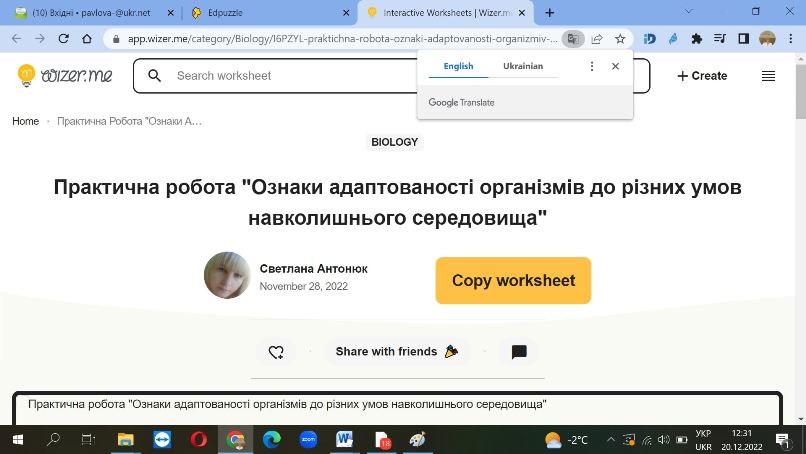The image size is (806, 454).
Task: Click Share with friends button
Action: tap(396, 352)
